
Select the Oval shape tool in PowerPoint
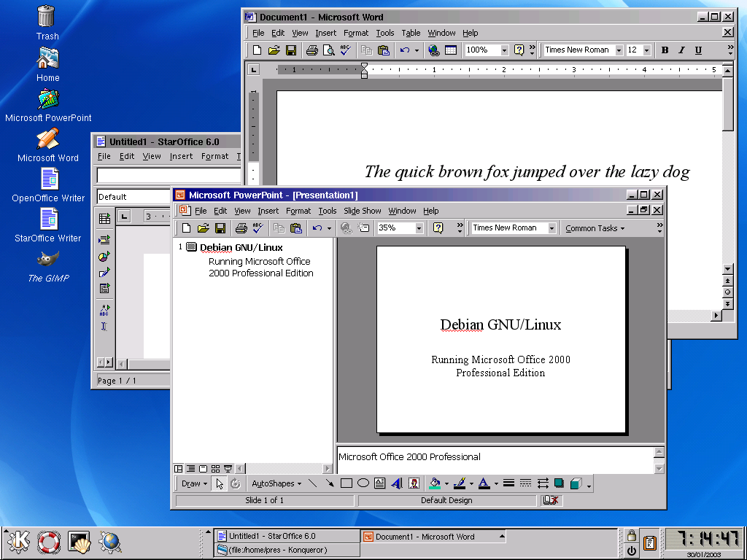tap(363, 483)
